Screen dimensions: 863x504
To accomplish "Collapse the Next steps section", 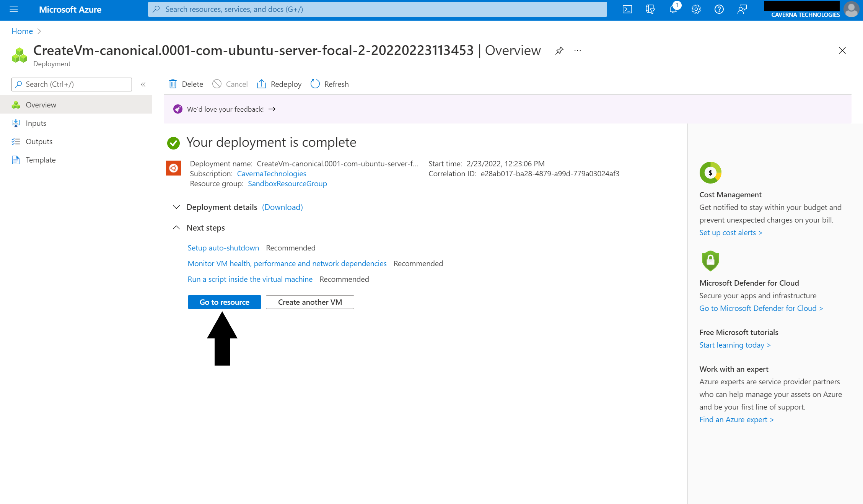I will (176, 228).
